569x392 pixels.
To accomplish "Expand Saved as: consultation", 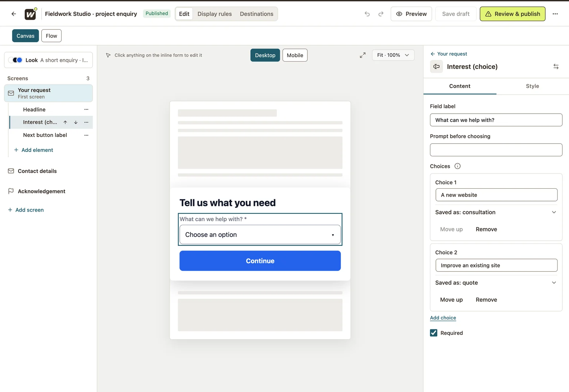I will [496, 212].
